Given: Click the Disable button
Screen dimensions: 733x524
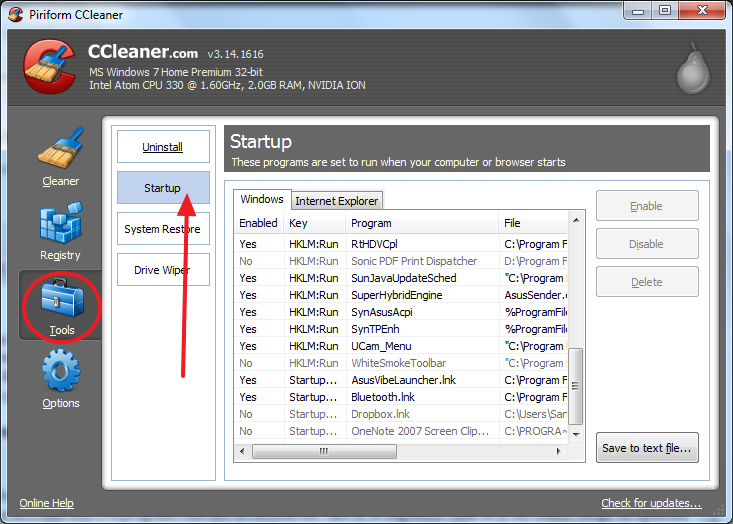Looking at the screenshot, I should point(647,244).
